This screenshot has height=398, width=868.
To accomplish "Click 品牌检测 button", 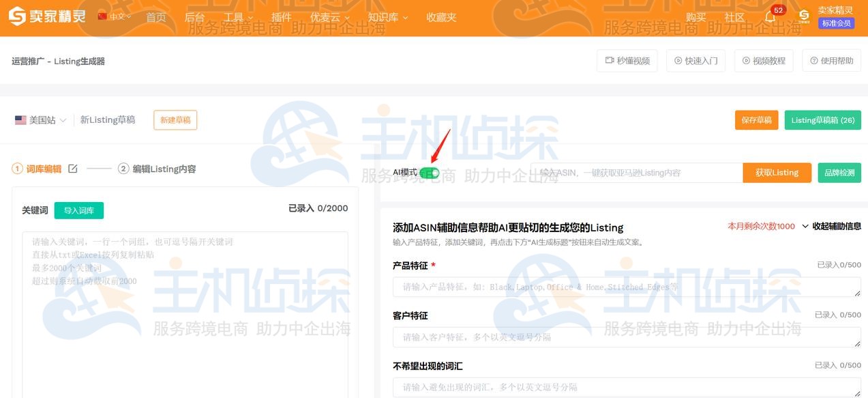I will click(839, 173).
